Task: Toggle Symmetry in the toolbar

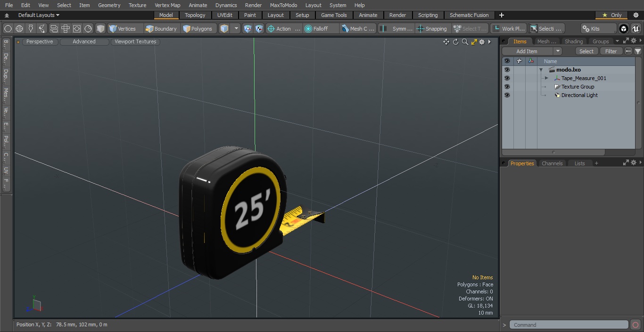Action: (x=396, y=29)
